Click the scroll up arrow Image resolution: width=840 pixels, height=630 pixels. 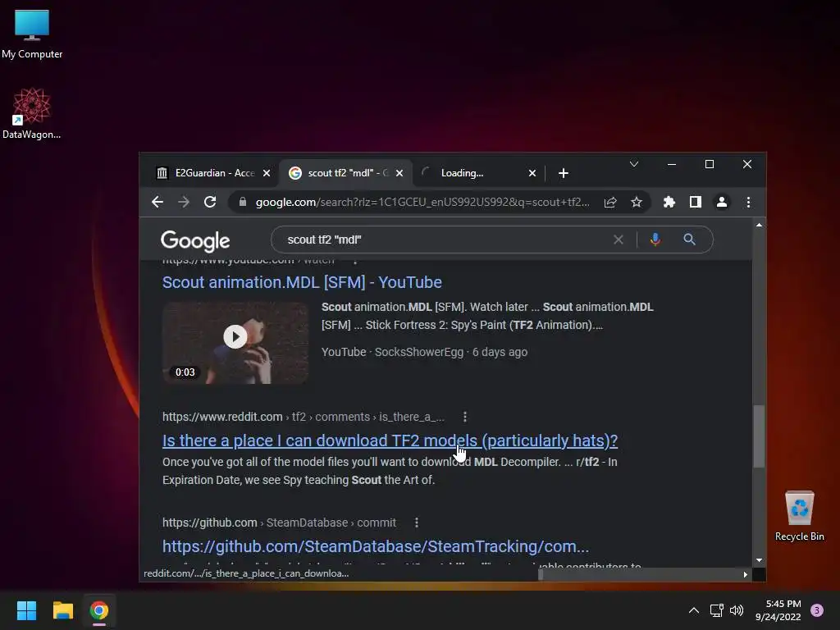coord(759,225)
